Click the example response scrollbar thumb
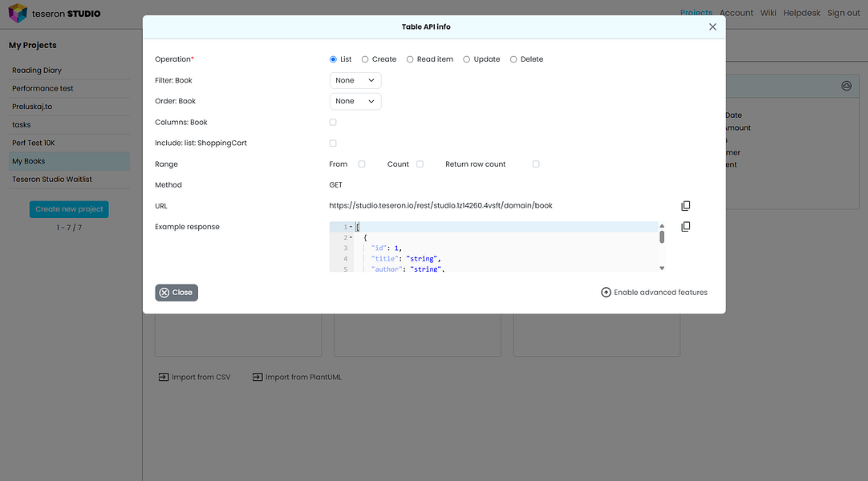 pyautogui.click(x=662, y=237)
